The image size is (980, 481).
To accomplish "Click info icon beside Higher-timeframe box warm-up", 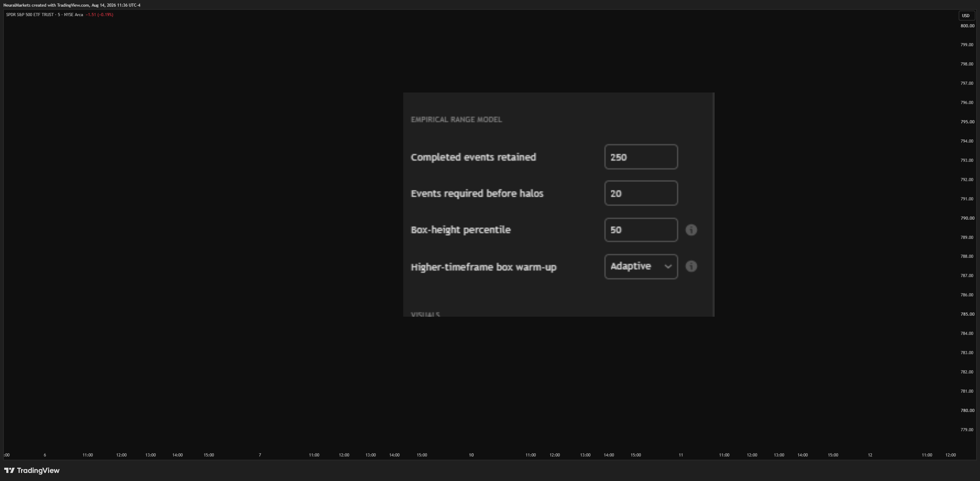I will [x=691, y=266].
